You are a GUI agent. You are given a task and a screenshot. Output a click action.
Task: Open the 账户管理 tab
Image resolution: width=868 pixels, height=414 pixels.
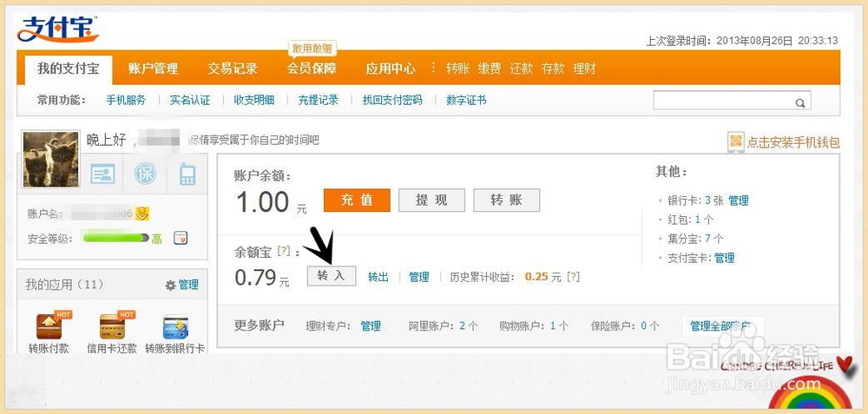(x=153, y=69)
